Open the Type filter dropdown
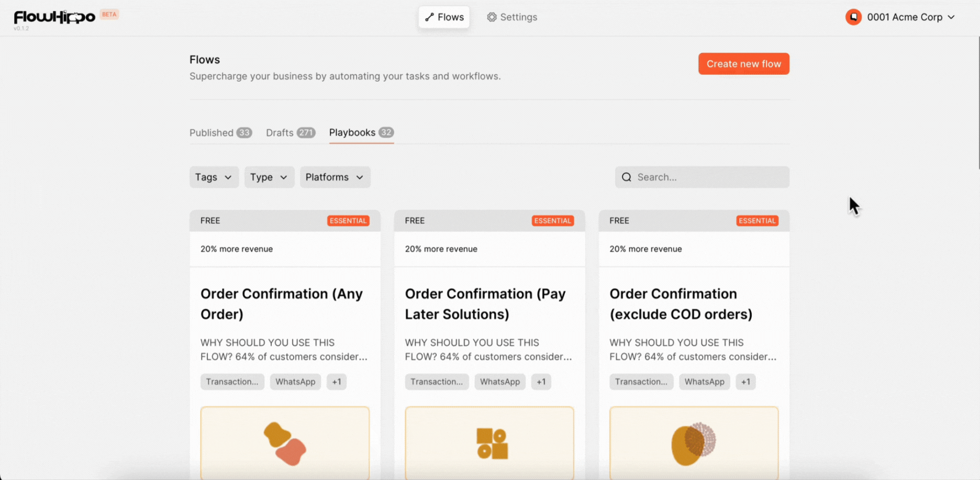 [269, 177]
